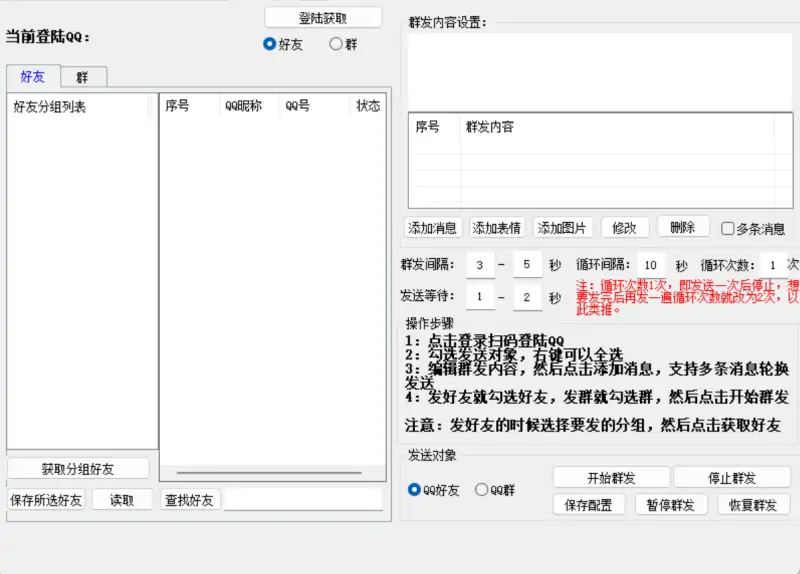Click the 群发间隔 maximum field showing 5

point(527,264)
